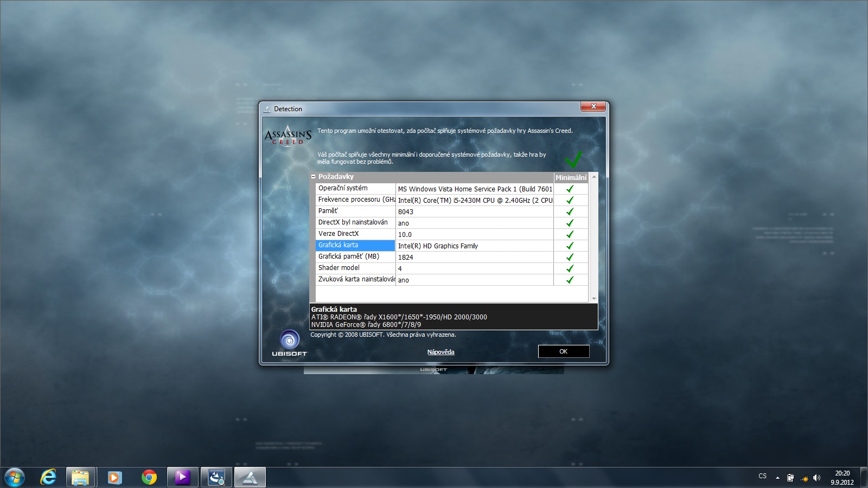Click the graphics memory value 1824
This screenshot has height=488, width=868.
pos(406,258)
